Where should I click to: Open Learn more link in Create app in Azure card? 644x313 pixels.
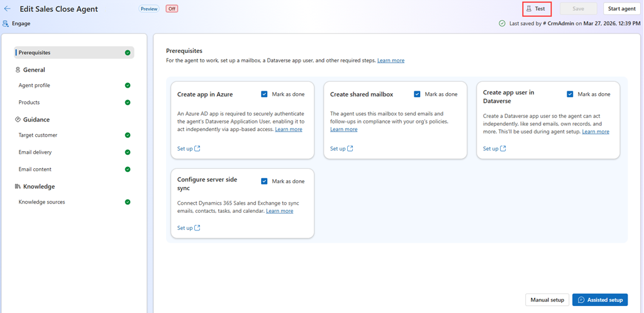pyautogui.click(x=288, y=129)
